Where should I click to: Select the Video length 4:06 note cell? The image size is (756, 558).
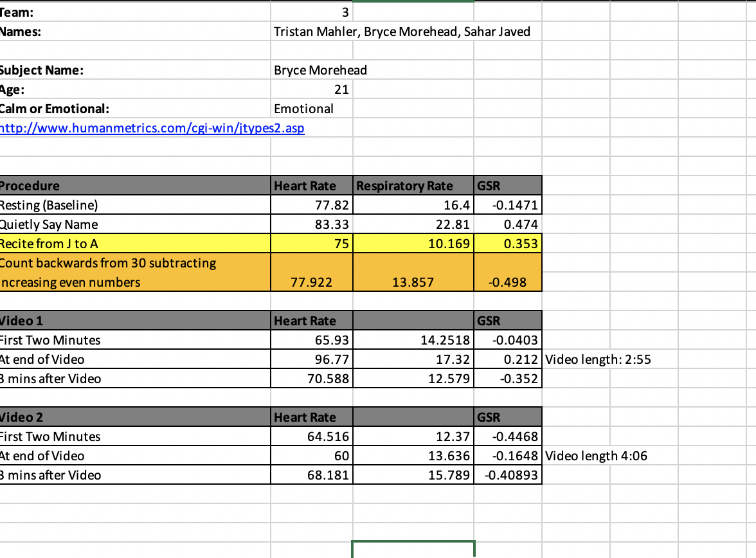coord(596,456)
